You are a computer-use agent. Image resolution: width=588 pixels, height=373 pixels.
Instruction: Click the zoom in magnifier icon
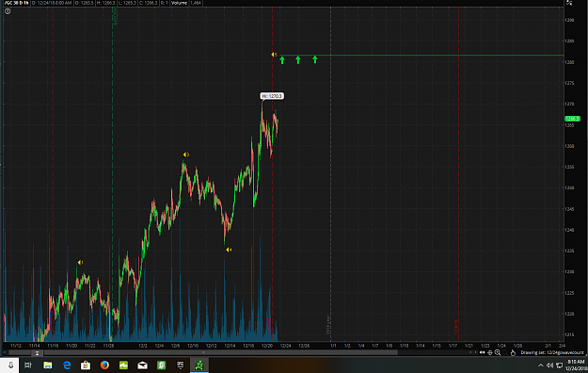[x=498, y=352]
